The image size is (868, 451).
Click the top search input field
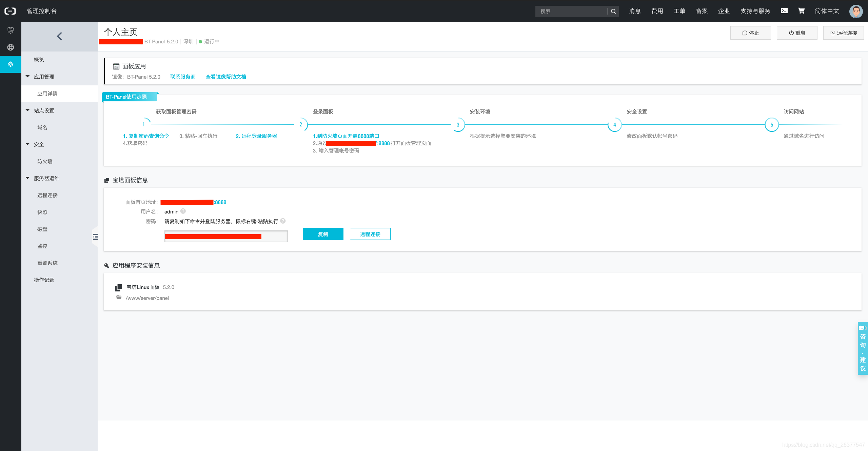point(571,11)
